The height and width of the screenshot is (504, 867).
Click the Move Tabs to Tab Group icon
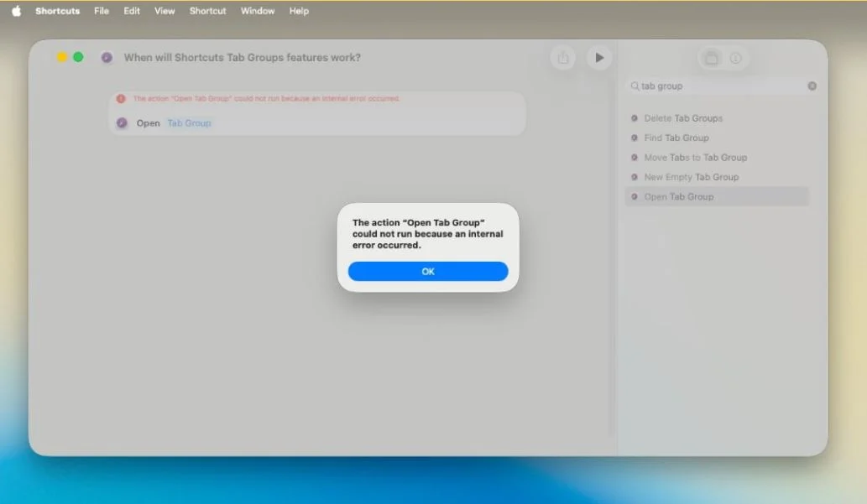pos(635,158)
